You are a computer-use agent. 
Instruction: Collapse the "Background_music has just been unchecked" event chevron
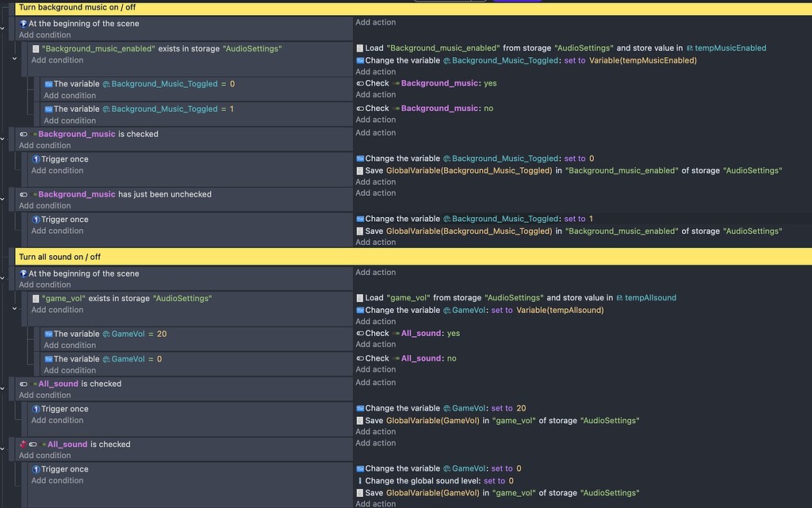(2, 200)
